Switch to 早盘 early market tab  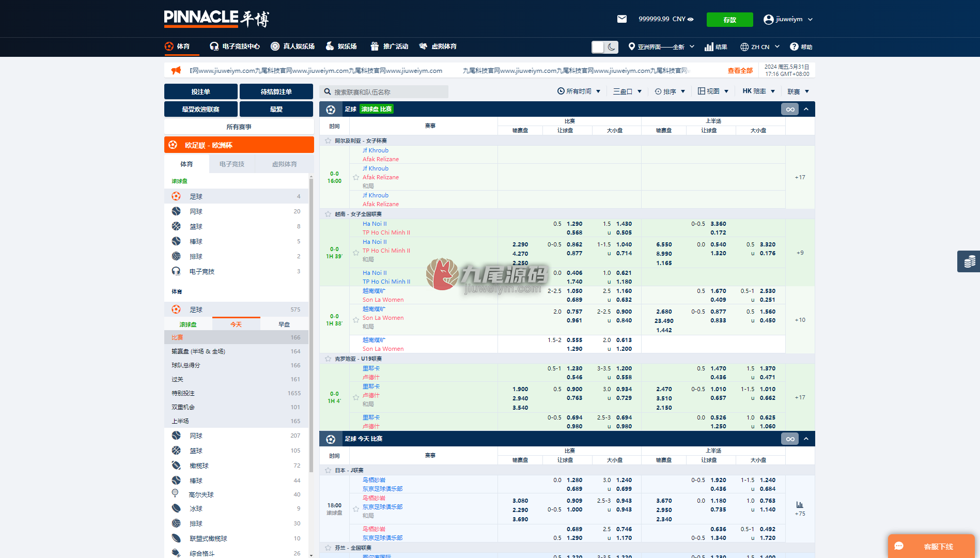[x=284, y=324]
